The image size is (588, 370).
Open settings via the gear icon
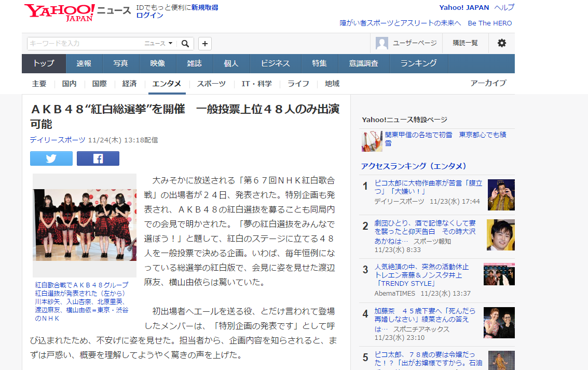coord(502,43)
